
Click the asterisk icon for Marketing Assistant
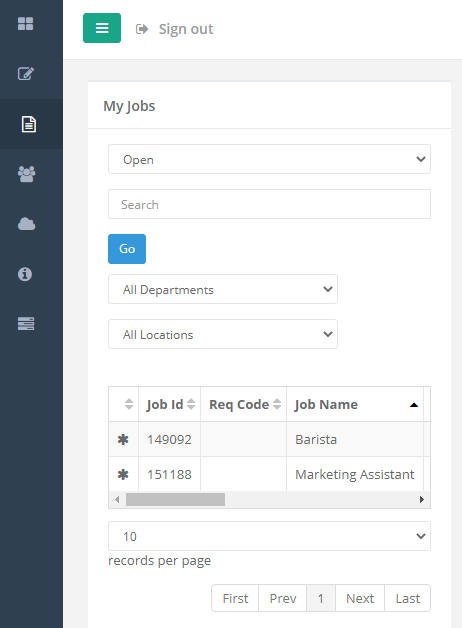tap(123, 475)
